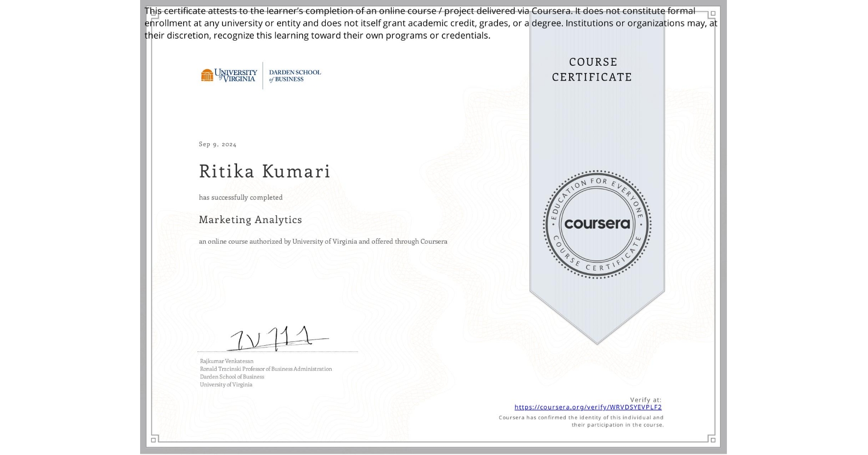
Task: Click the name Rajkumar Venkatesan
Action: pos(226,361)
